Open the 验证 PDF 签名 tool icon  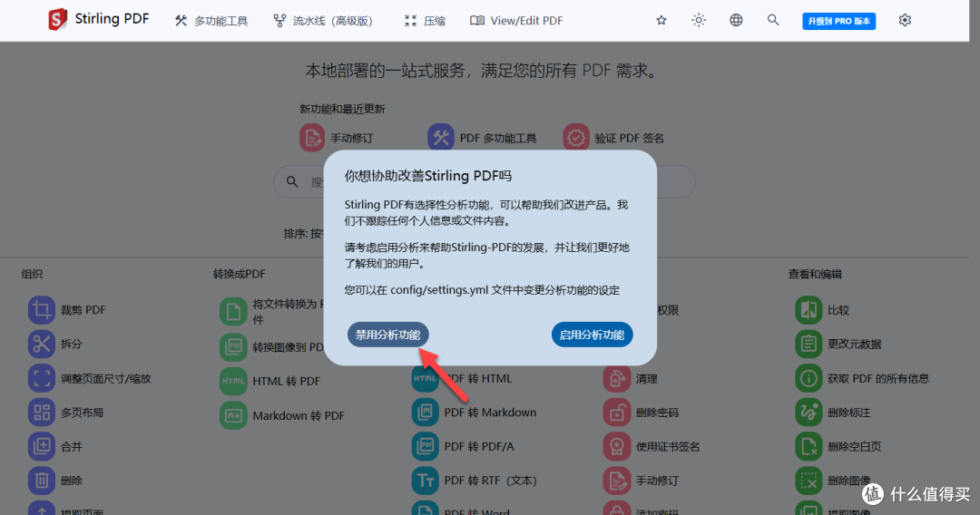point(575,138)
